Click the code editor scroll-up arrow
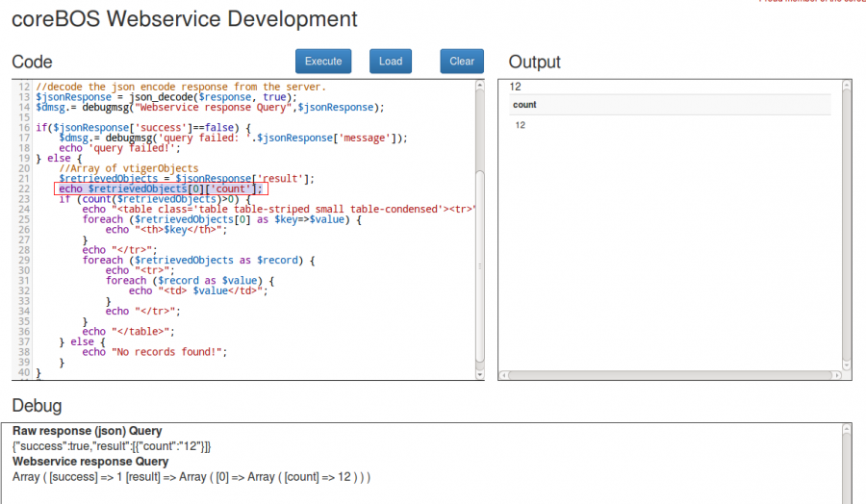866x504 pixels. click(479, 87)
